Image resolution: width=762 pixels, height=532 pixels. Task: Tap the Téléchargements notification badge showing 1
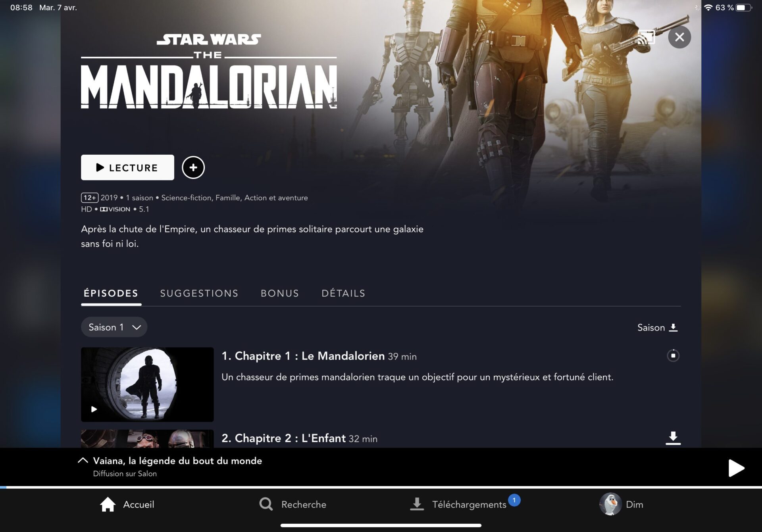(514, 500)
